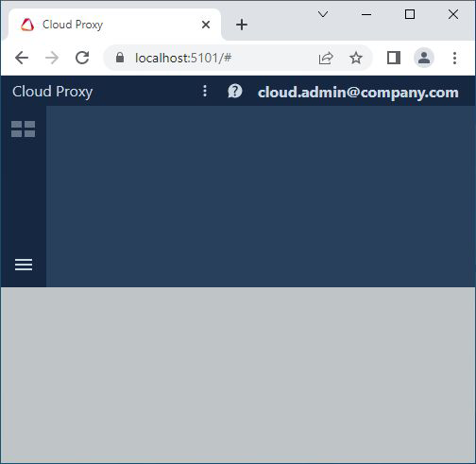Image resolution: width=476 pixels, height=464 pixels.
Task: Open Chrome's three-dot settings menu
Action: [454, 58]
